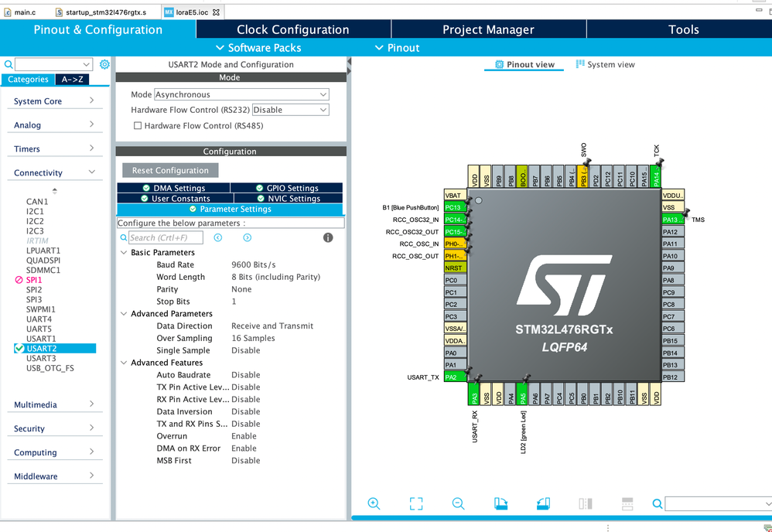The image size is (772, 532).
Task: Open the GPIO Settings tab
Action: (x=286, y=188)
